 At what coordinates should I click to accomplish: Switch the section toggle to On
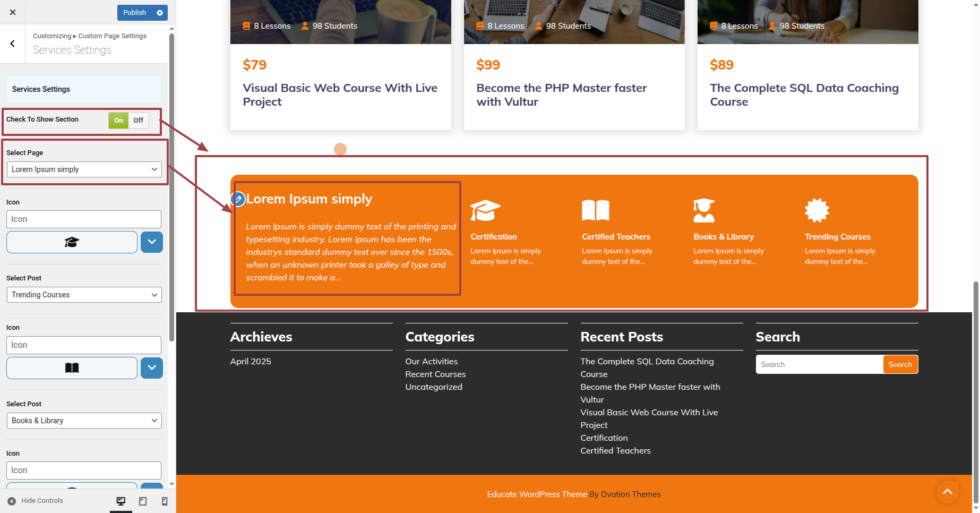click(118, 121)
